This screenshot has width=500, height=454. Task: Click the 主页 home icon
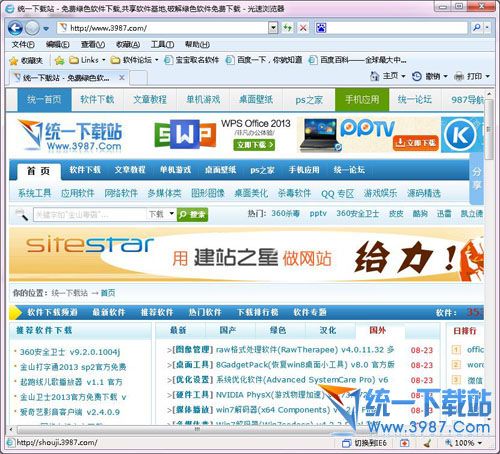pyautogui.click(x=375, y=76)
